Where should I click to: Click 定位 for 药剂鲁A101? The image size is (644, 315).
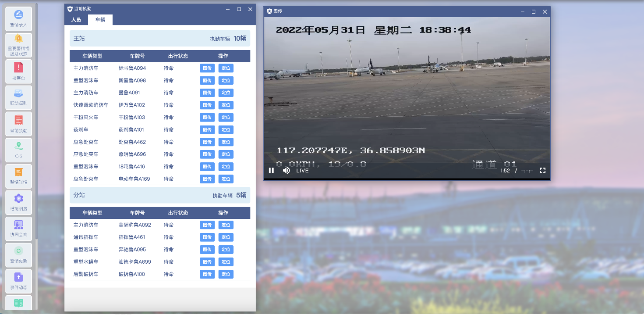[226, 130]
